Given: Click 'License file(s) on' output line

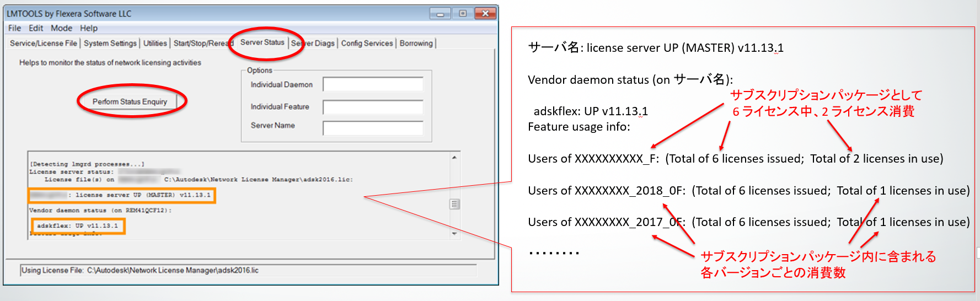Looking at the screenshot, I should point(199,179).
